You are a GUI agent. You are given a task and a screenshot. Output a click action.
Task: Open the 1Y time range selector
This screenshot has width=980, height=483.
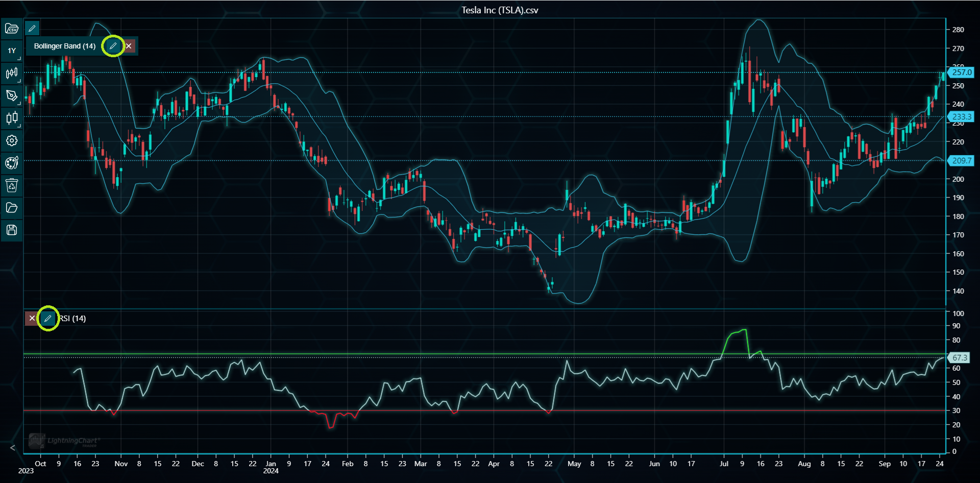pyautogui.click(x=12, y=51)
